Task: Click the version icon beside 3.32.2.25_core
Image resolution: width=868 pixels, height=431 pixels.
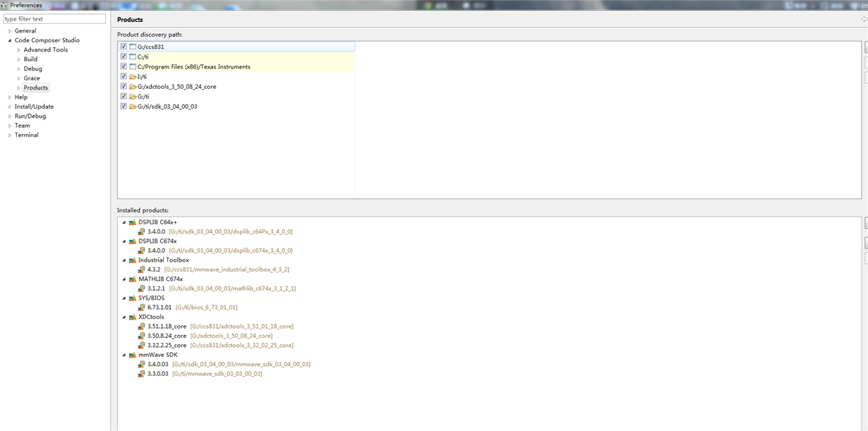Action: (x=142, y=346)
